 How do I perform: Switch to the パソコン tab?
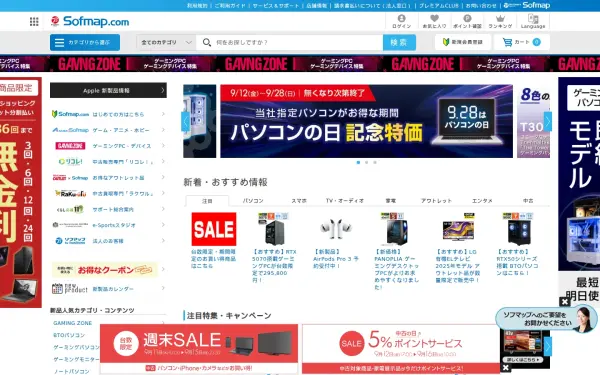point(253,201)
